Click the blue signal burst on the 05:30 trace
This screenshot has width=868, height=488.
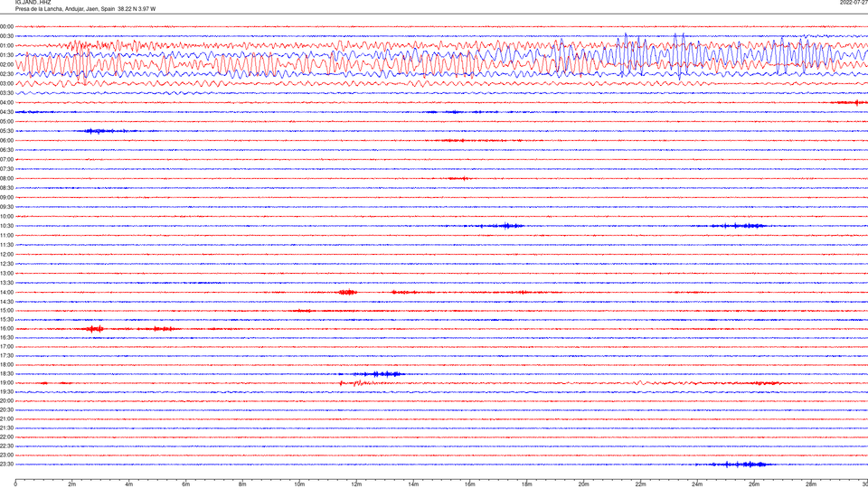105,131
